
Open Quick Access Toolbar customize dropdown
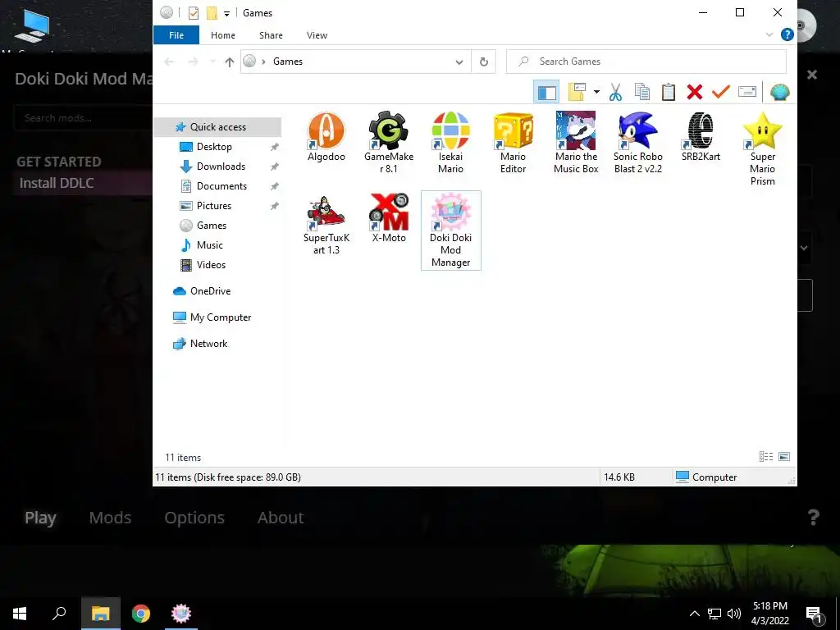tap(226, 13)
